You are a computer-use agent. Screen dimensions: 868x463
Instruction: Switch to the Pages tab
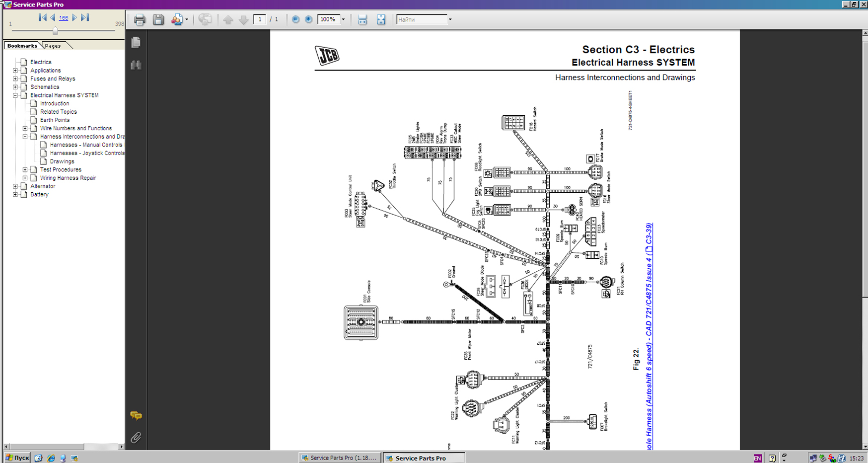[53, 46]
